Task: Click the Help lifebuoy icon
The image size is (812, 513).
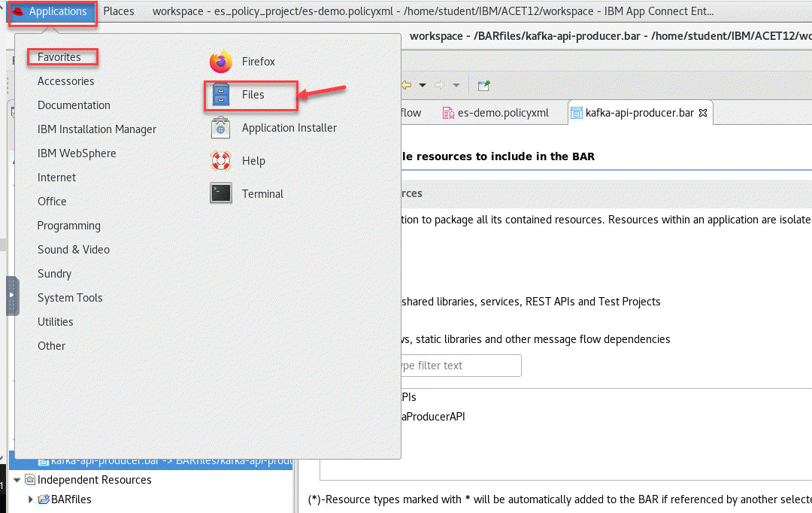Action: tap(221, 161)
